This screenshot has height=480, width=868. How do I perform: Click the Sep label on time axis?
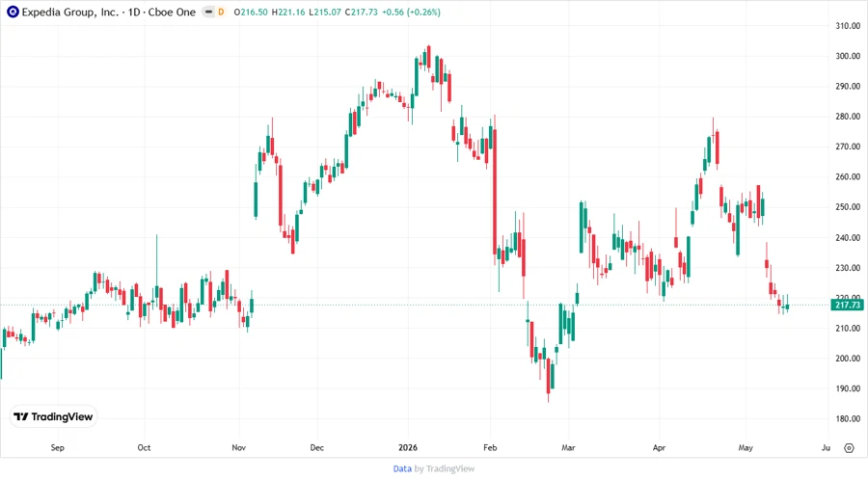(58, 447)
